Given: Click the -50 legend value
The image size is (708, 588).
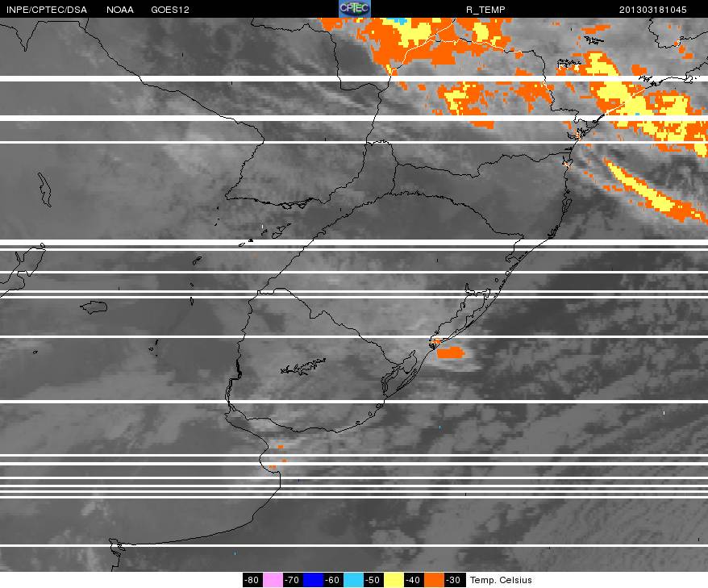Looking at the screenshot, I should coord(373,580).
